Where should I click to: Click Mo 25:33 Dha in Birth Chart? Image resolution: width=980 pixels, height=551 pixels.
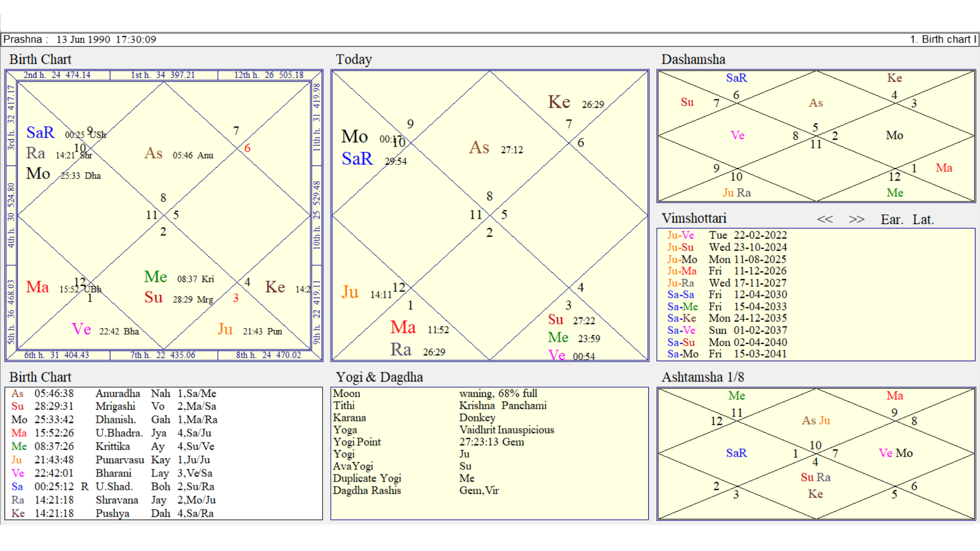(64, 174)
